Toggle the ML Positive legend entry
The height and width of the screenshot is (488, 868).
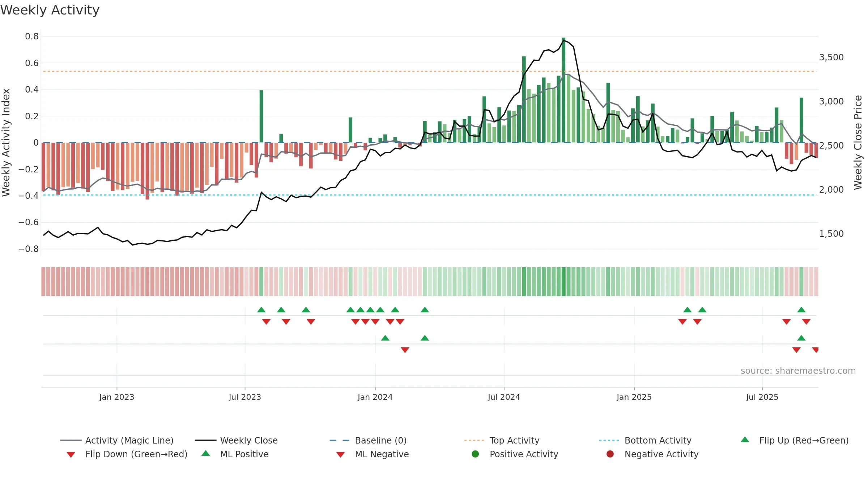[235, 454]
